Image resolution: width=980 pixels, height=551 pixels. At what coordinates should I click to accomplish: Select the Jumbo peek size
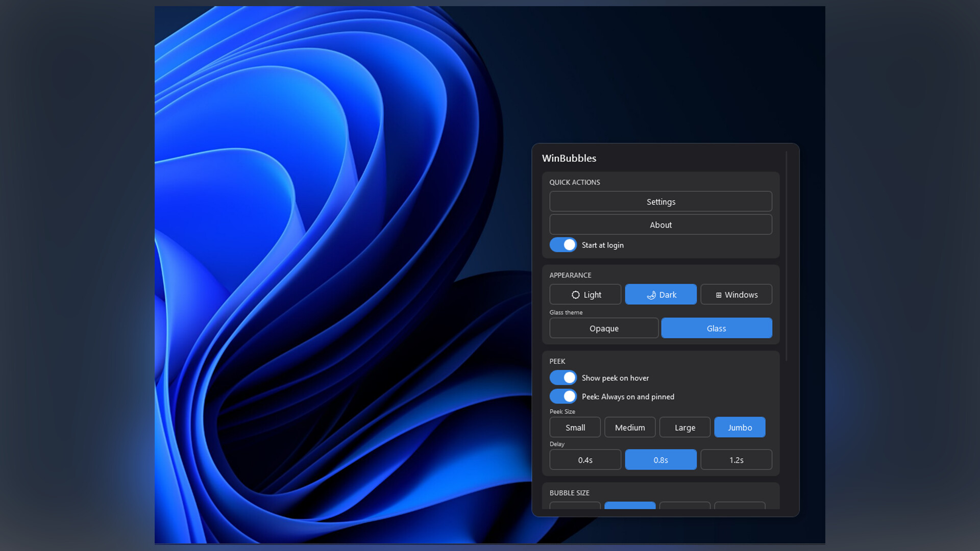(740, 427)
